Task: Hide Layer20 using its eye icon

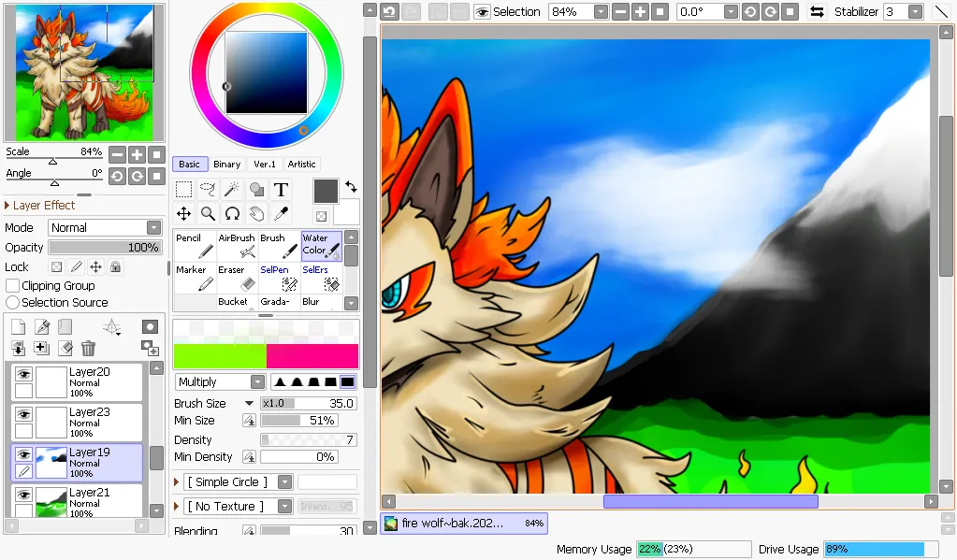Action: click(23, 374)
